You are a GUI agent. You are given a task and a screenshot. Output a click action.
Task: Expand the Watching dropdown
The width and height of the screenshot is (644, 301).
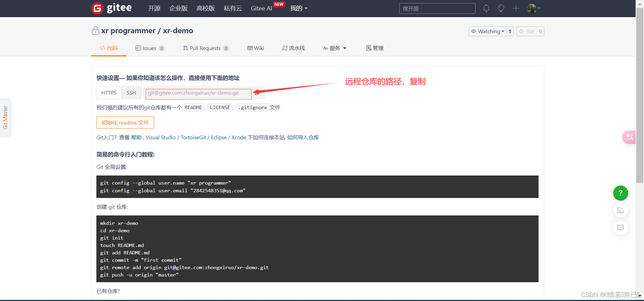488,31
